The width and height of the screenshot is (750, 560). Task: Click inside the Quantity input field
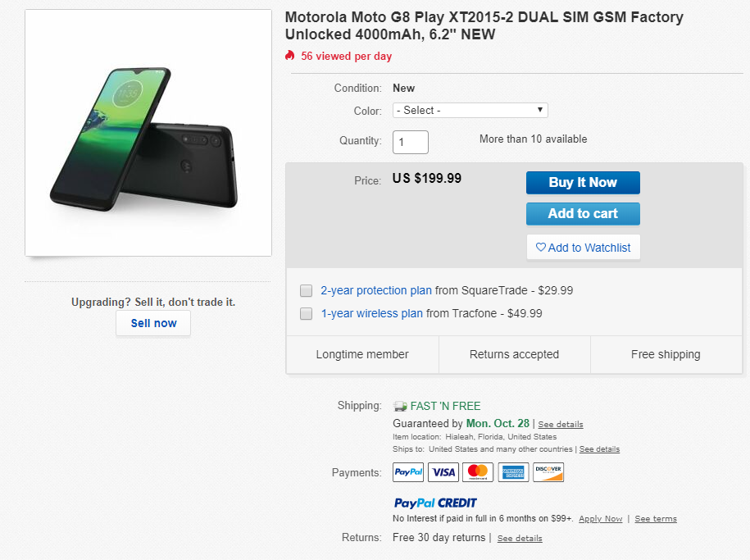pyautogui.click(x=410, y=142)
